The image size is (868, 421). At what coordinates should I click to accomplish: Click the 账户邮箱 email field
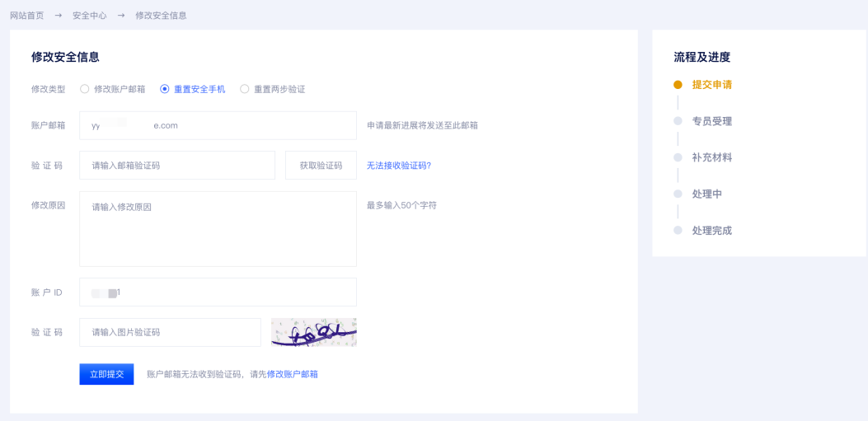pos(218,125)
